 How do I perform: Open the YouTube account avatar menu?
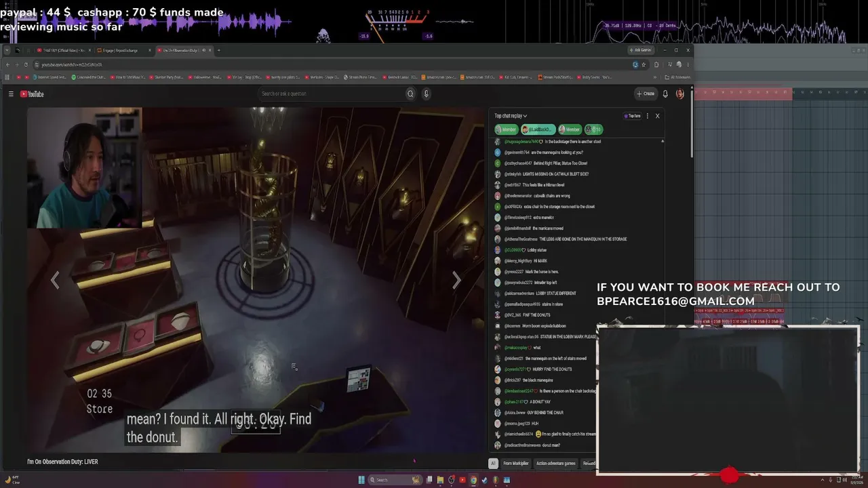[x=680, y=94]
